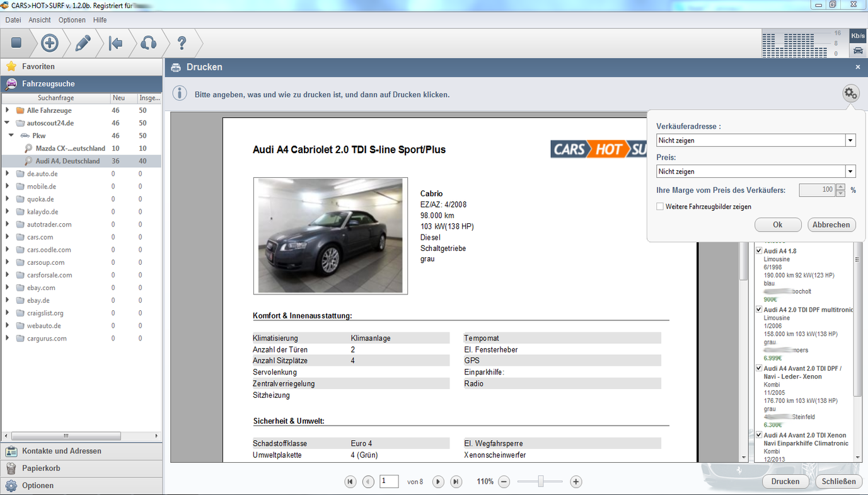Click the info icon beside print instructions

(x=180, y=93)
